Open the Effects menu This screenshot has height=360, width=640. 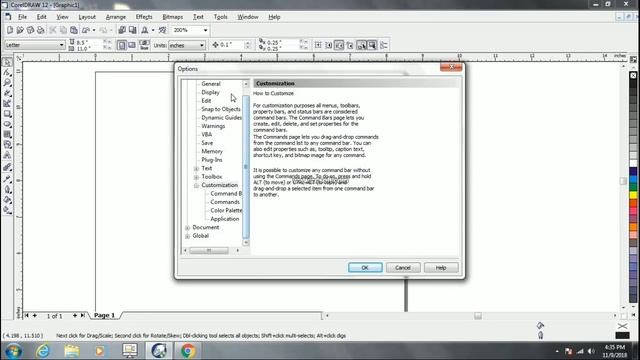144,17
